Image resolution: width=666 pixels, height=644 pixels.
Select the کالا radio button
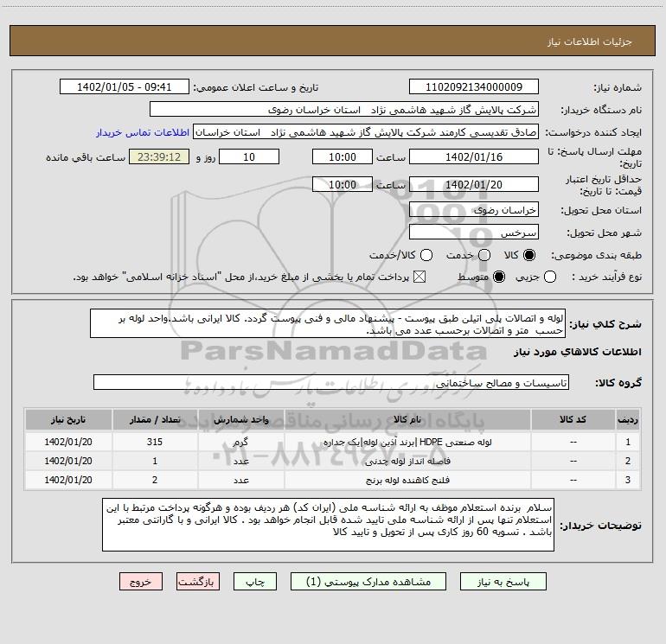tap(529, 255)
